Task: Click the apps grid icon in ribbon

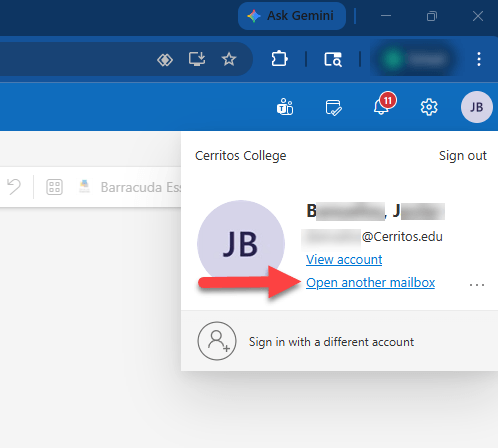Action: (54, 187)
